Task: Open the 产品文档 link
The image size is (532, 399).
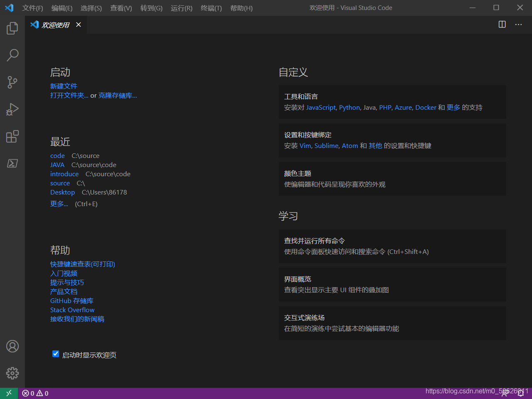Action: point(64,292)
